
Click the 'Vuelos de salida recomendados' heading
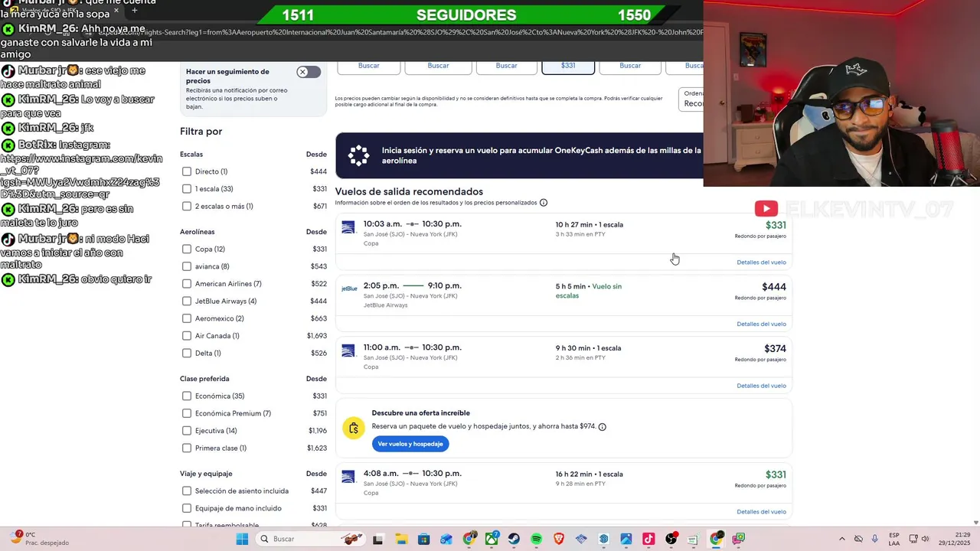[409, 191]
